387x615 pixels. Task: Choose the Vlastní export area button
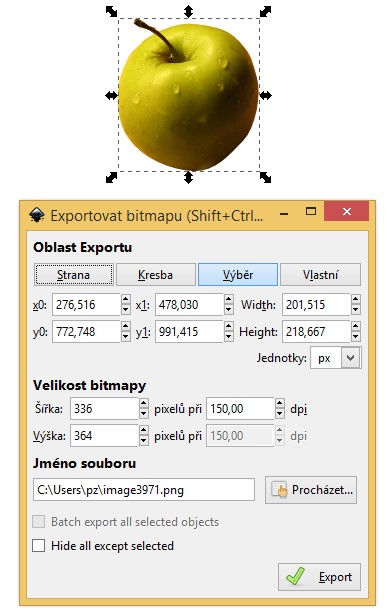[x=320, y=275]
